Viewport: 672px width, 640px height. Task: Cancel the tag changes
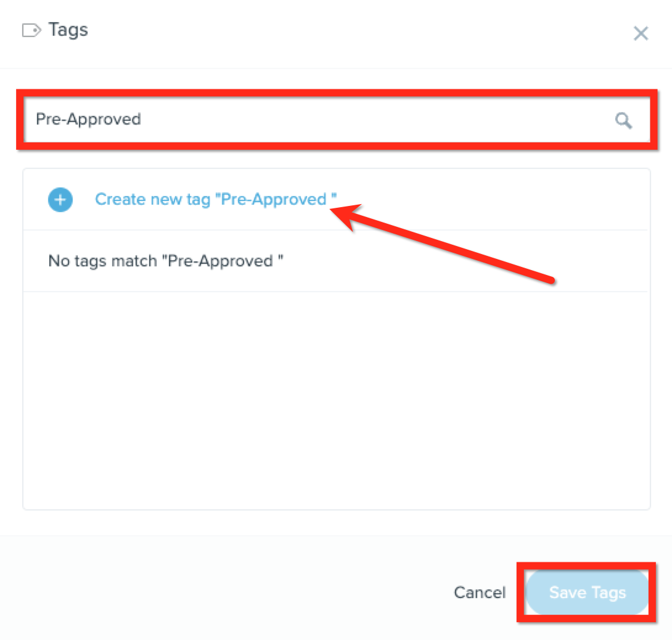(x=480, y=593)
